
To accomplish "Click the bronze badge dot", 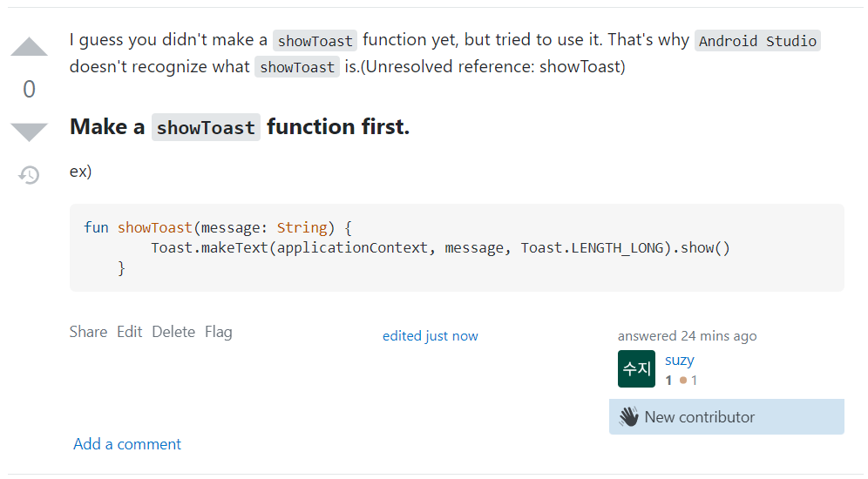I will coord(683,381).
